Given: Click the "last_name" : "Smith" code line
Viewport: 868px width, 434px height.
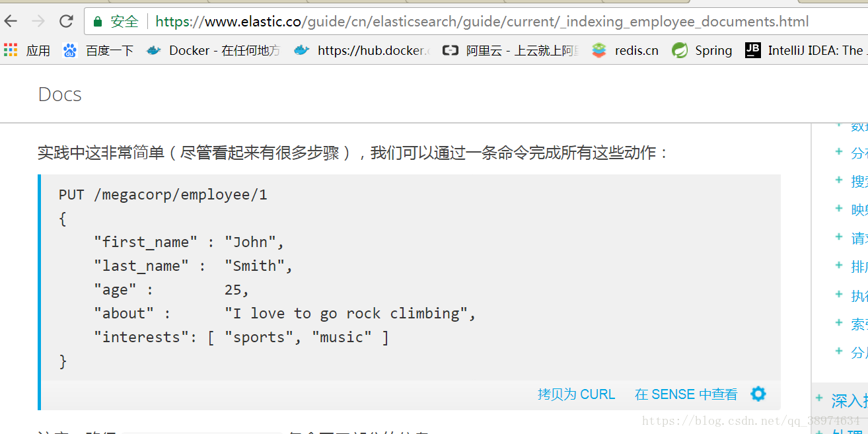Looking at the screenshot, I should point(194,266).
